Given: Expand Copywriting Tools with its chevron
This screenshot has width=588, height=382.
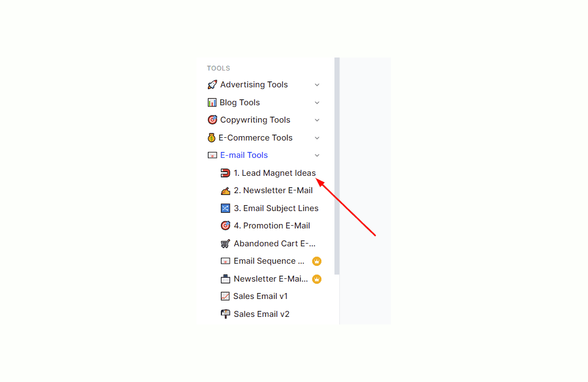Looking at the screenshot, I should point(317,120).
